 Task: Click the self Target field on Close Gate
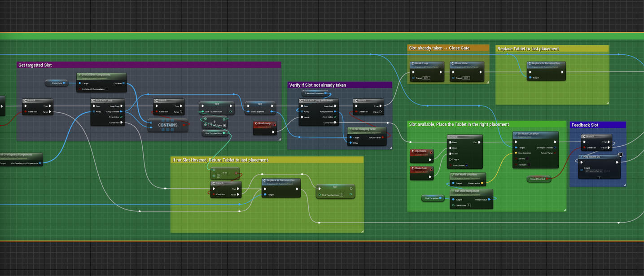point(466,78)
